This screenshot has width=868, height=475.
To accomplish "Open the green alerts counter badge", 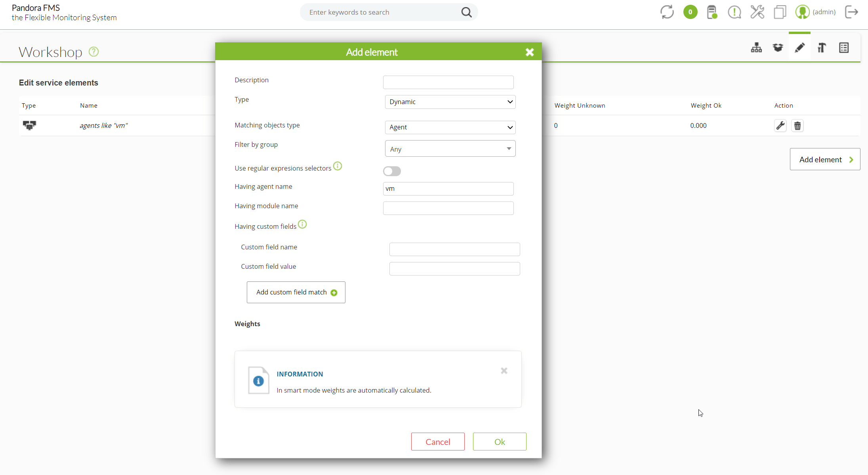I will pos(690,12).
